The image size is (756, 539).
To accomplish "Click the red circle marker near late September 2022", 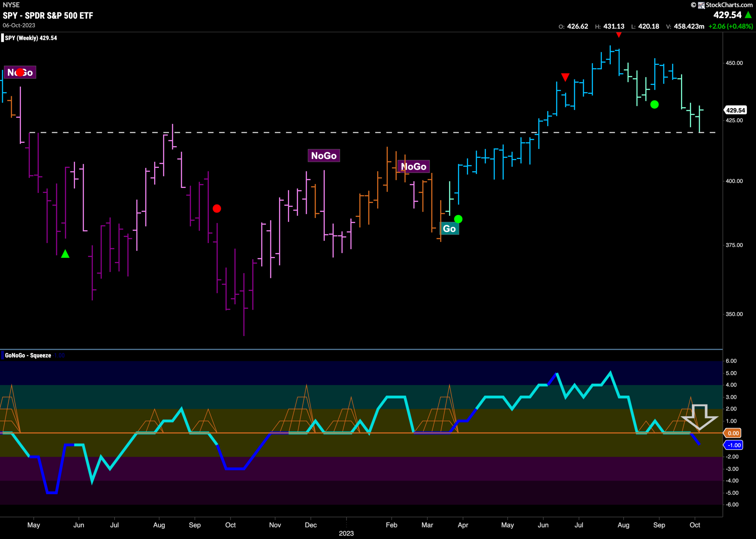I will point(216,208).
